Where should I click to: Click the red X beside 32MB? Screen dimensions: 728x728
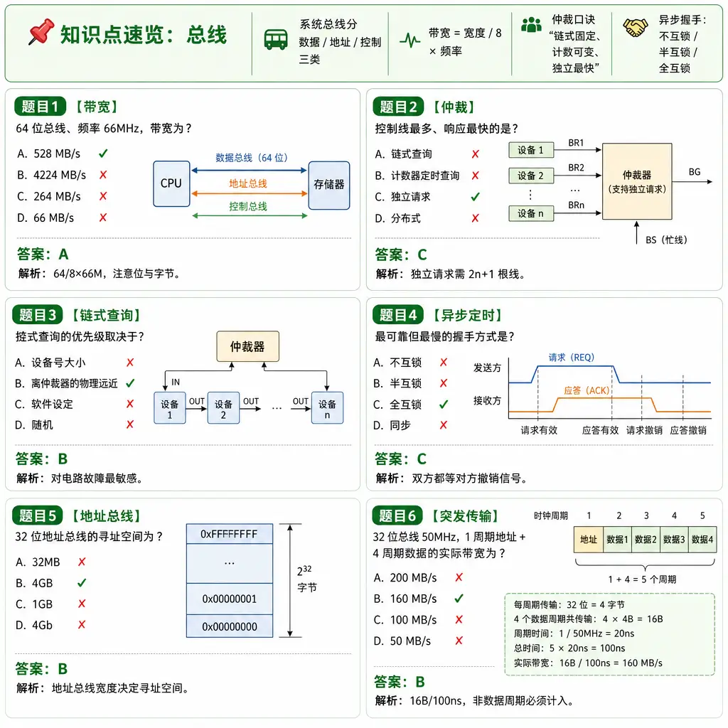click(x=82, y=562)
